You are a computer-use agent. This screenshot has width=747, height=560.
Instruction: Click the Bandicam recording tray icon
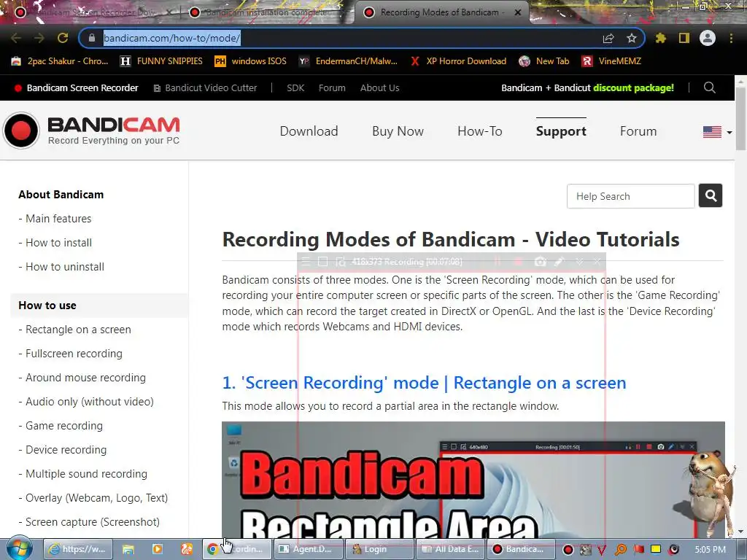pyautogui.click(x=568, y=550)
